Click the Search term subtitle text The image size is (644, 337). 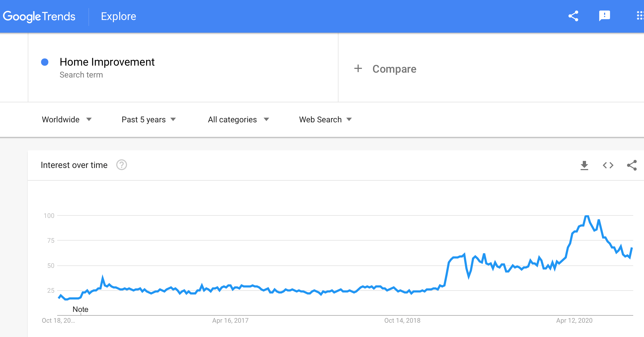81,75
